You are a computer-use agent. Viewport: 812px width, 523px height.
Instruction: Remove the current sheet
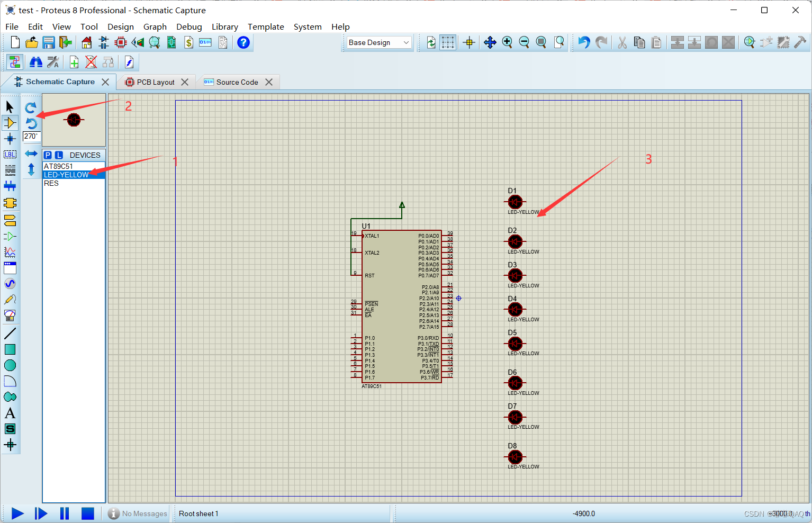pyautogui.click(x=91, y=62)
